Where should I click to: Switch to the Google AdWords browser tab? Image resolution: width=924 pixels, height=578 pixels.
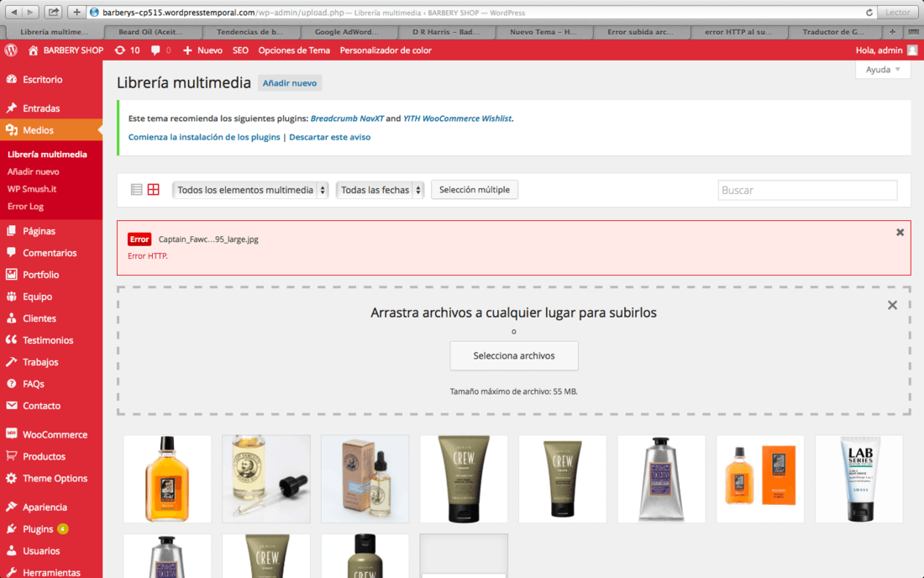(x=347, y=32)
